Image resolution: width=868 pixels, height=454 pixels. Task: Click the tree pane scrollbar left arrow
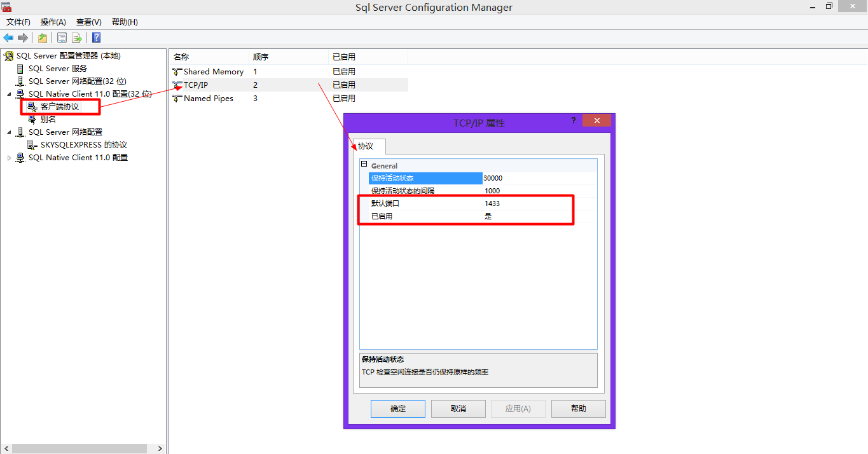[6, 448]
